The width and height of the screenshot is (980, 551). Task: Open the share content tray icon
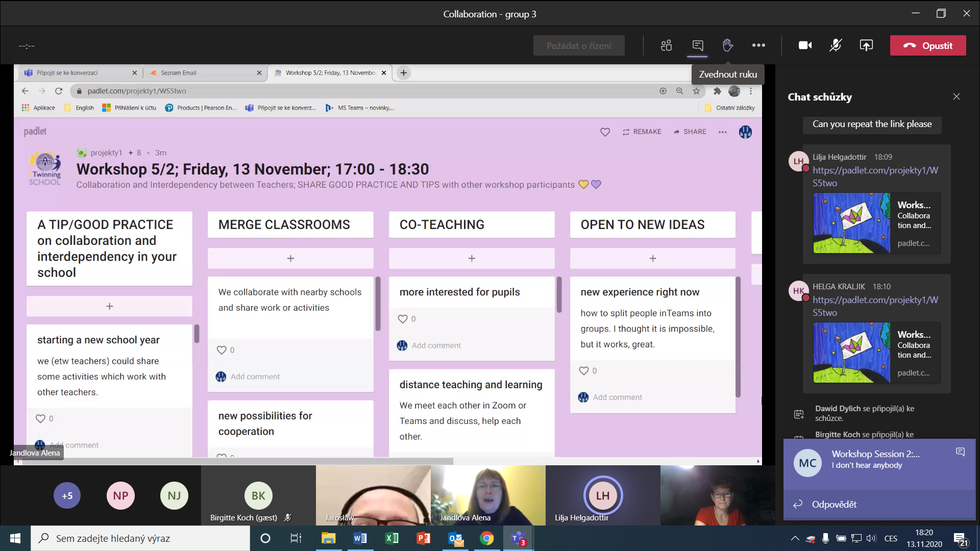pyautogui.click(x=866, y=45)
